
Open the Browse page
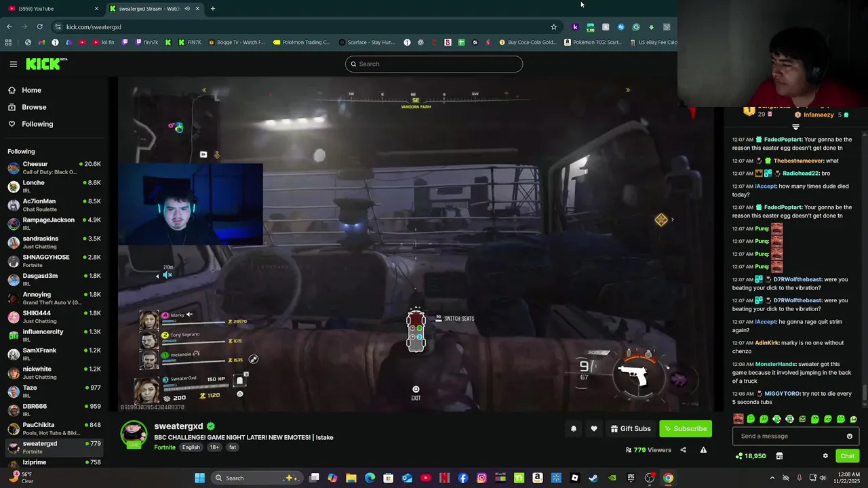pyautogui.click(x=34, y=107)
